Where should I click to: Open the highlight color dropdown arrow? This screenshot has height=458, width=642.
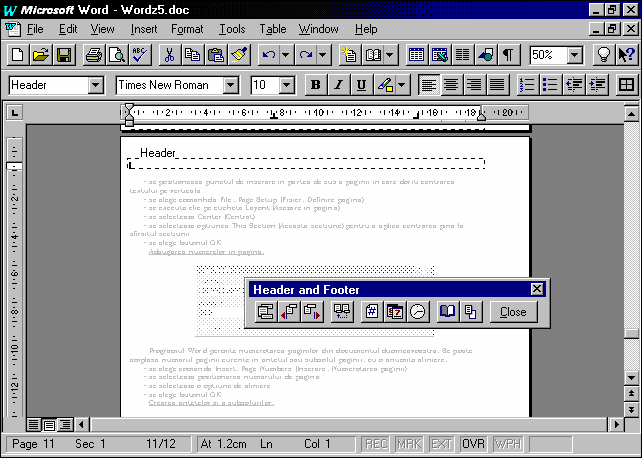(402, 85)
